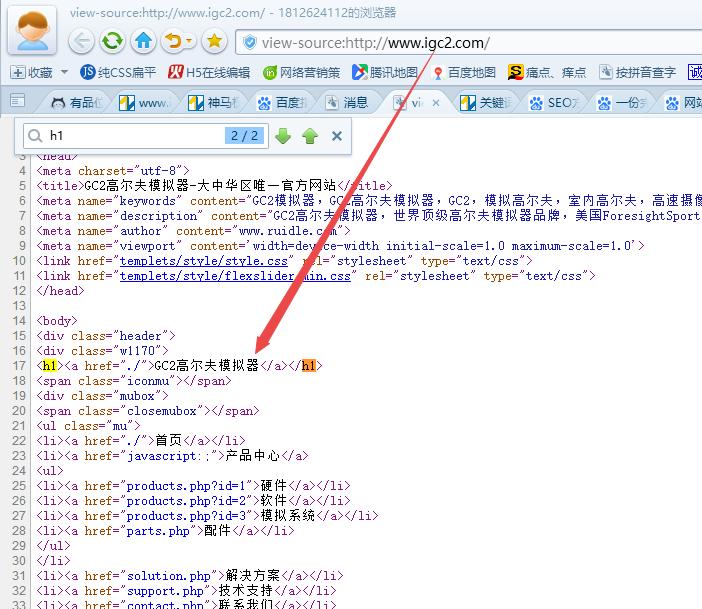Switch to the www tab
The width and height of the screenshot is (702, 609).
coord(145,103)
